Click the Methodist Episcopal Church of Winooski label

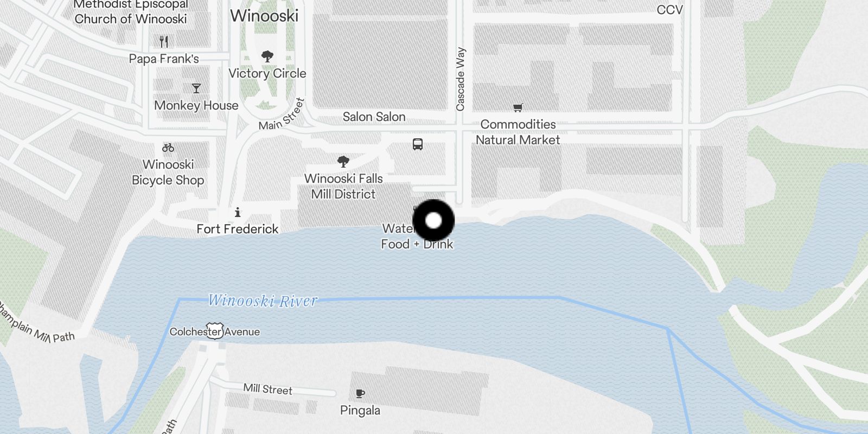(x=130, y=12)
